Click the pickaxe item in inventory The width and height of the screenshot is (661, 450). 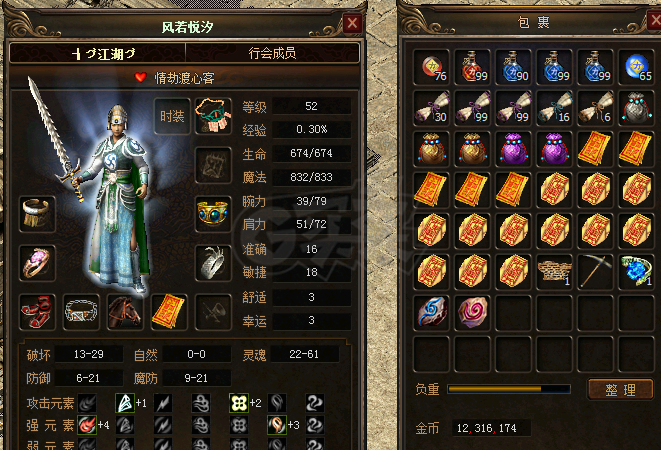coord(595,271)
